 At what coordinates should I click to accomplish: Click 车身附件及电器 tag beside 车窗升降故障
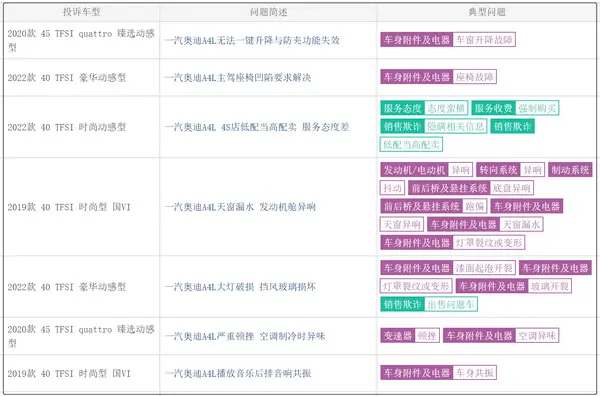pos(417,39)
